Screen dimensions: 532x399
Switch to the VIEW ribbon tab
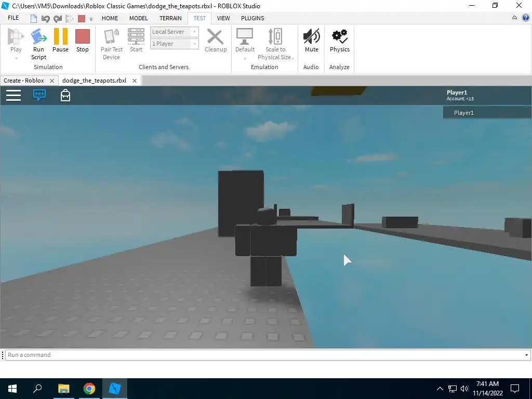click(x=223, y=18)
